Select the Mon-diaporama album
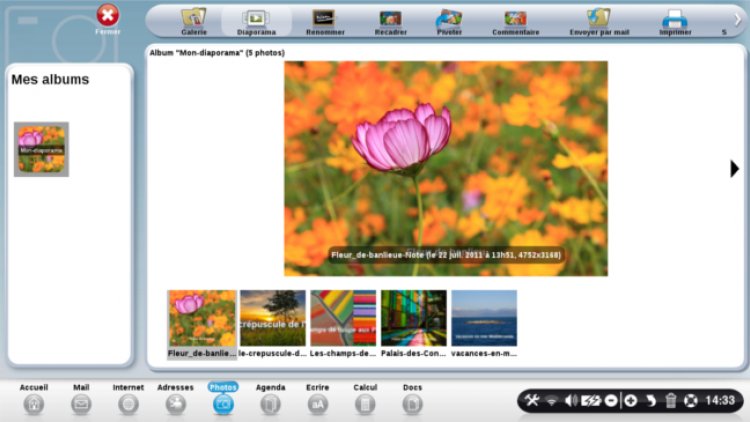Viewport: 750px width, 422px height. click(41, 149)
